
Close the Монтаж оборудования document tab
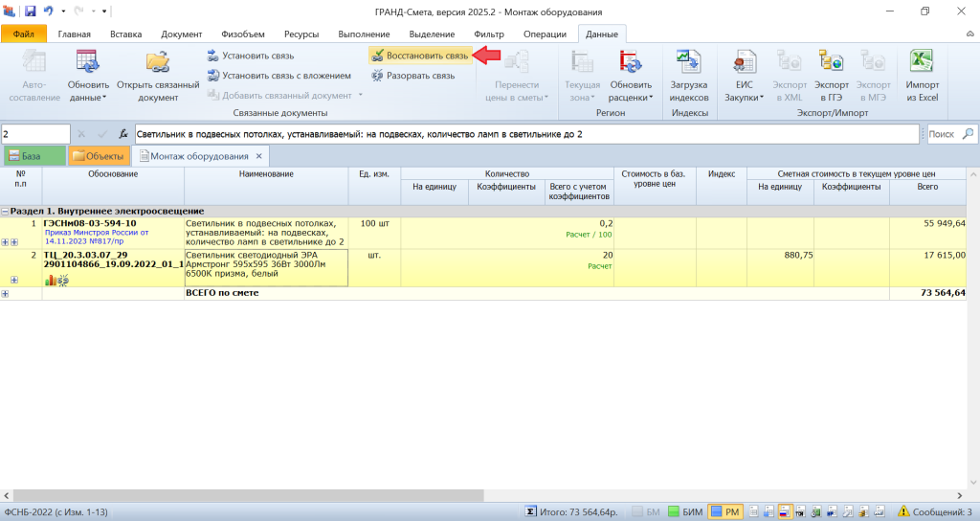(x=258, y=156)
